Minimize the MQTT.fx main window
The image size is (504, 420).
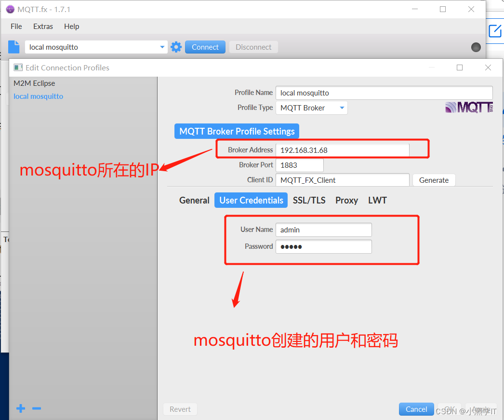coord(415,9)
